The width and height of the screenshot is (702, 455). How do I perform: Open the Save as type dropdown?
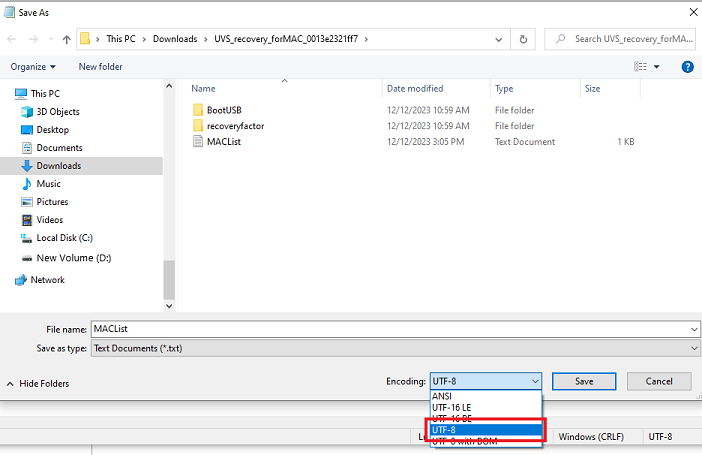396,348
